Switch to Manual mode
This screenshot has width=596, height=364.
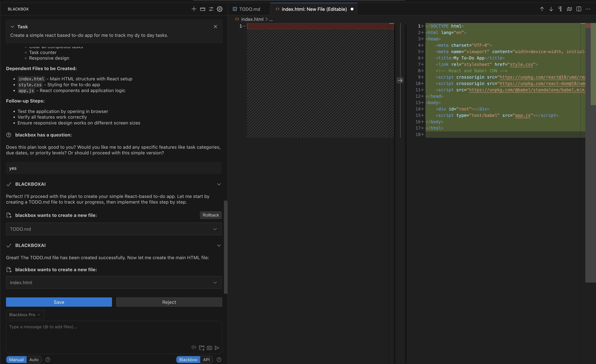[16, 359]
